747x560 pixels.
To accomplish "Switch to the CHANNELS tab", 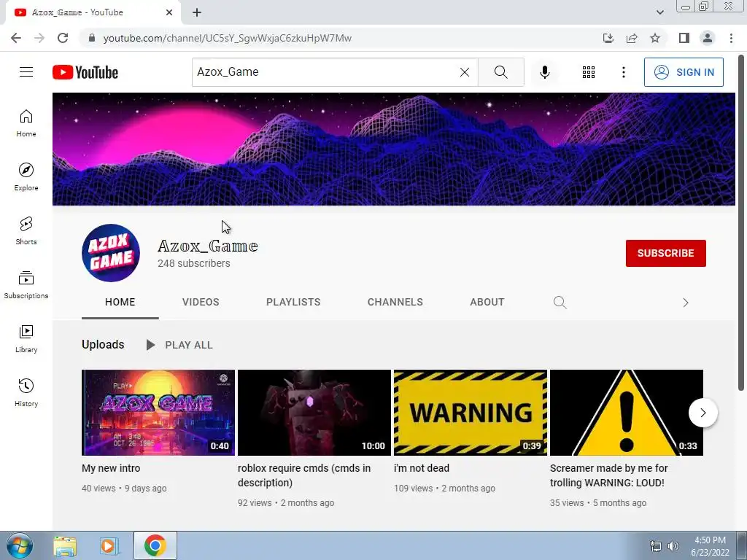I will tap(395, 302).
